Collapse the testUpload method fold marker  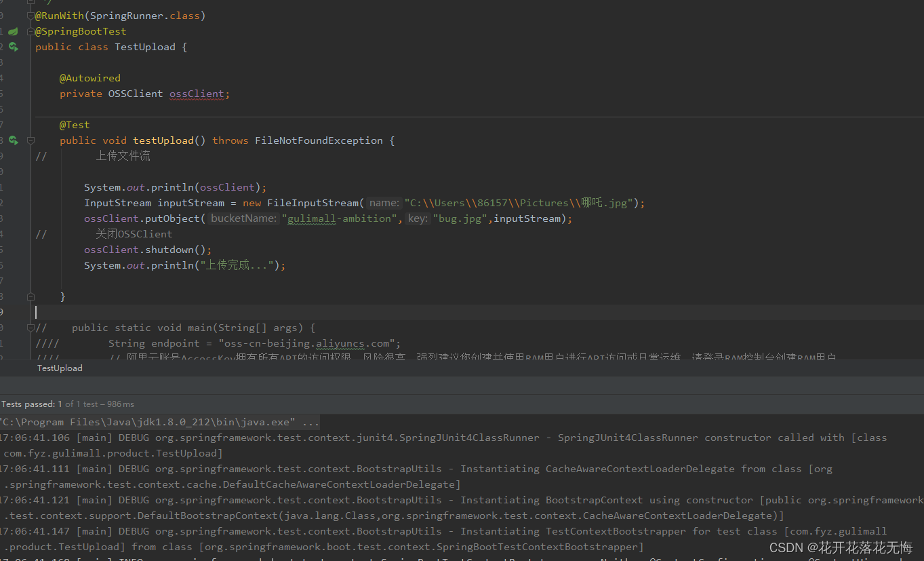pyautogui.click(x=31, y=140)
